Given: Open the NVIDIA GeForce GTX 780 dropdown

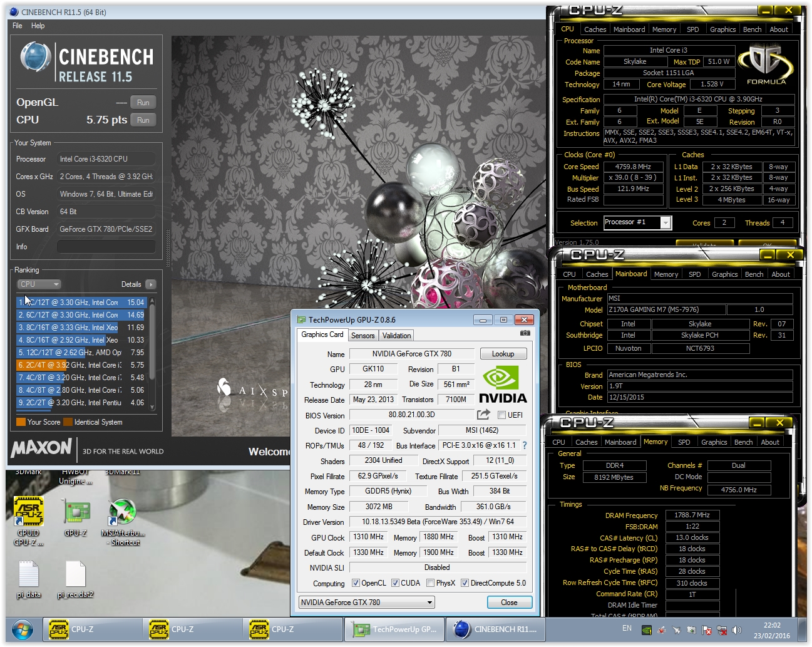Looking at the screenshot, I should point(367,603).
